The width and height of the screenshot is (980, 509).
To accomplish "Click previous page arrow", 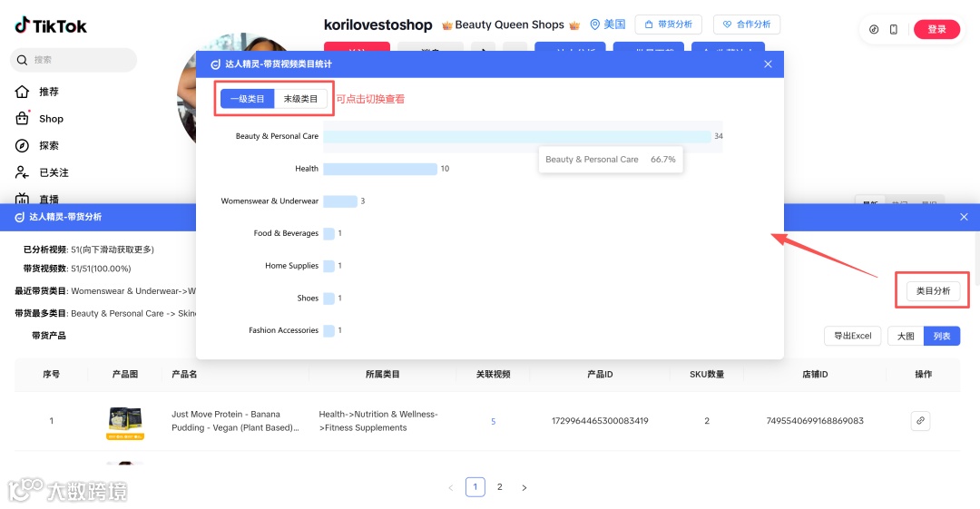I will [x=451, y=487].
